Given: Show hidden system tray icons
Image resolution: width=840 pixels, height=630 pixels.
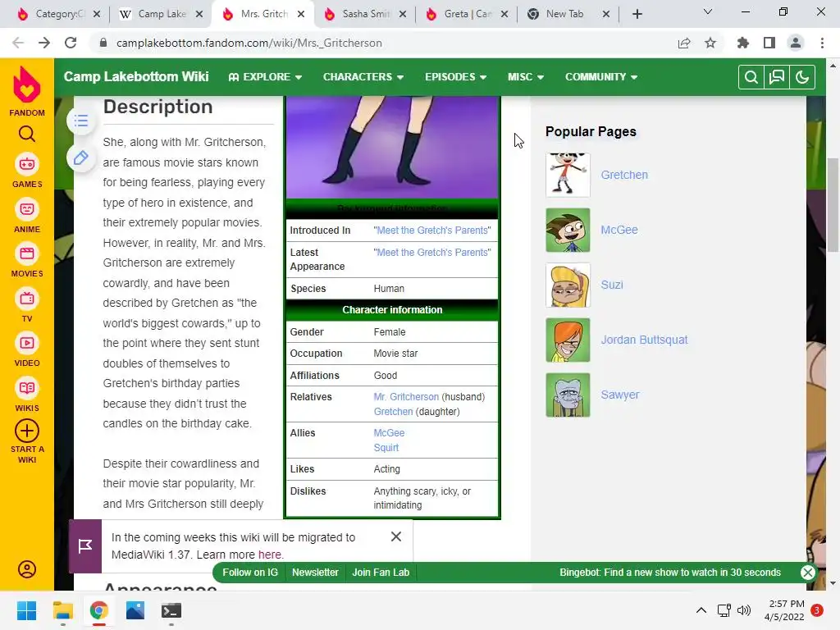Looking at the screenshot, I should (x=701, y=610).
